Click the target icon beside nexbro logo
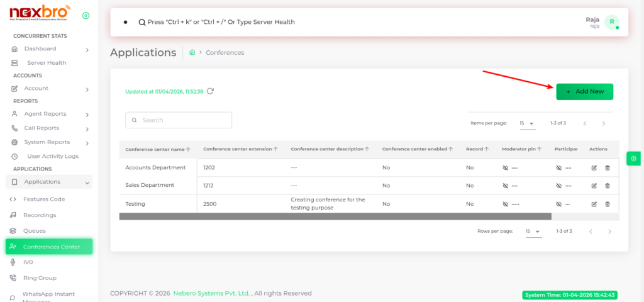This screenshot has width=644, height=302. (86, 16)
